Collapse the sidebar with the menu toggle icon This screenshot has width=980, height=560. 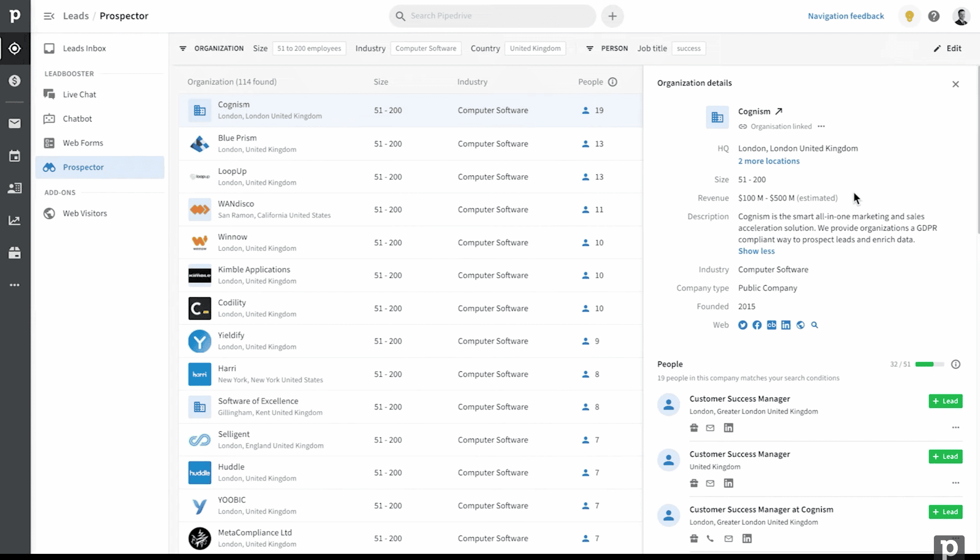(x=49, y=16)
